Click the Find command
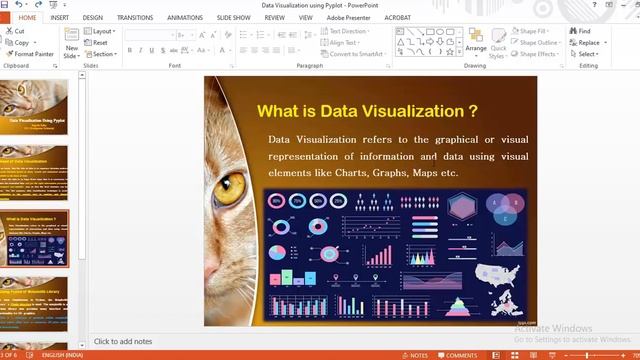 point(580,31)
